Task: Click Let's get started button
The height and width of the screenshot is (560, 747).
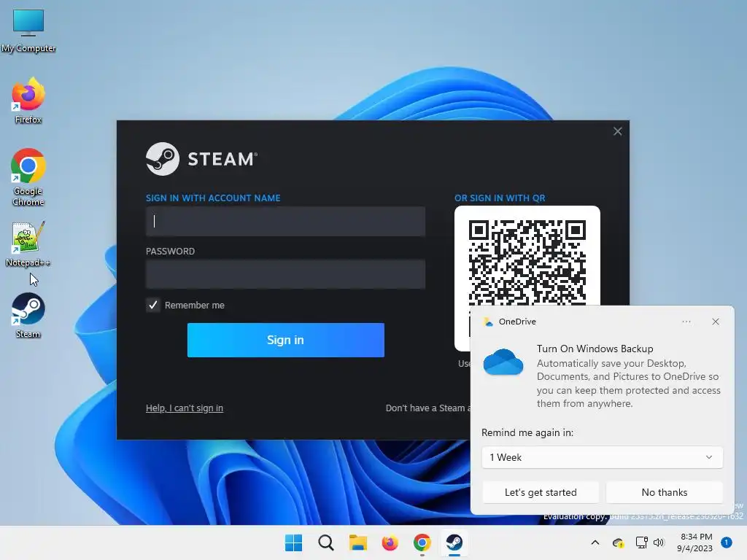Action: coord(541,492)
